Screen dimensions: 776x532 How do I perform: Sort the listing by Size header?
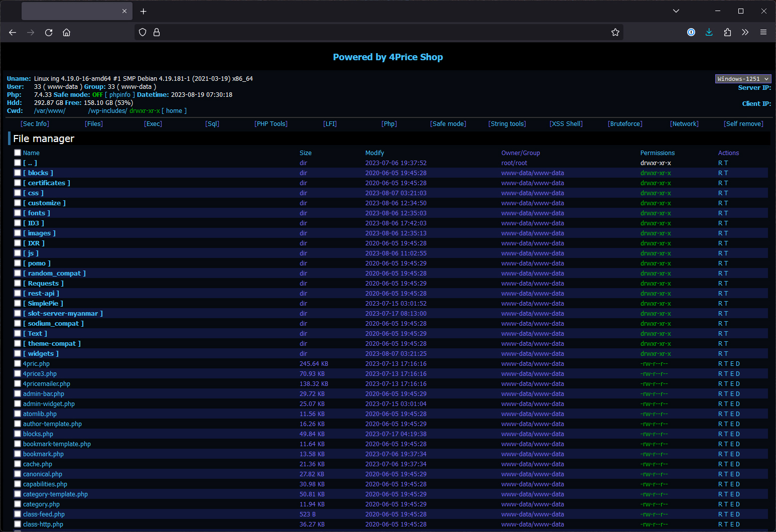[x=306, y=153]
